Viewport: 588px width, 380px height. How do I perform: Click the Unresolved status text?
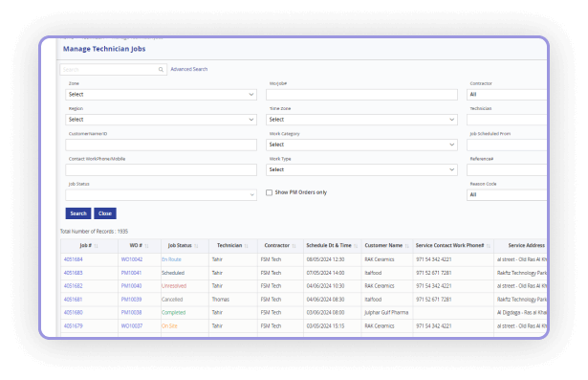click(174, 286)
